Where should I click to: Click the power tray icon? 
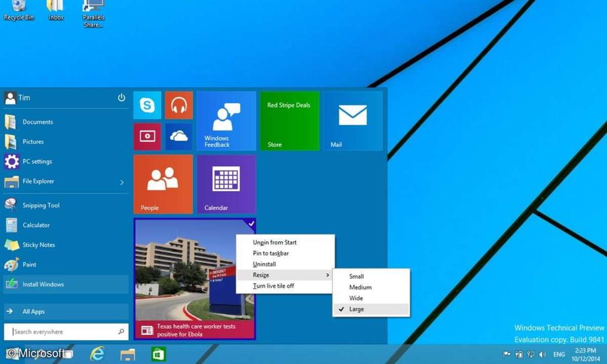point(519,354)
